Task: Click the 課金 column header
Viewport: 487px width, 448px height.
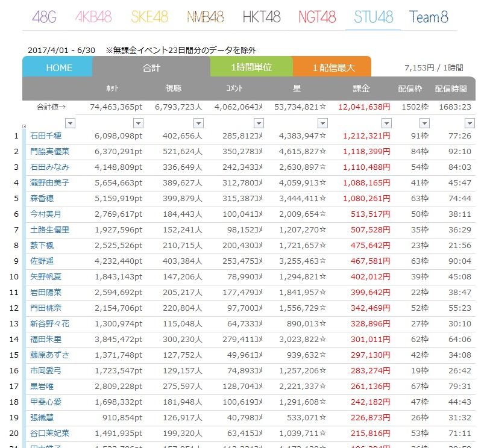Action: pos(361,89)
